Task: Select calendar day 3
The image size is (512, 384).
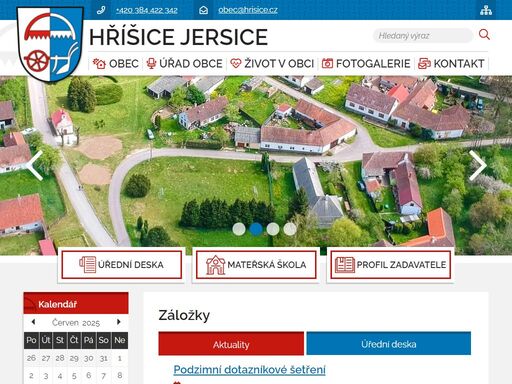Action: pos(46,376)
